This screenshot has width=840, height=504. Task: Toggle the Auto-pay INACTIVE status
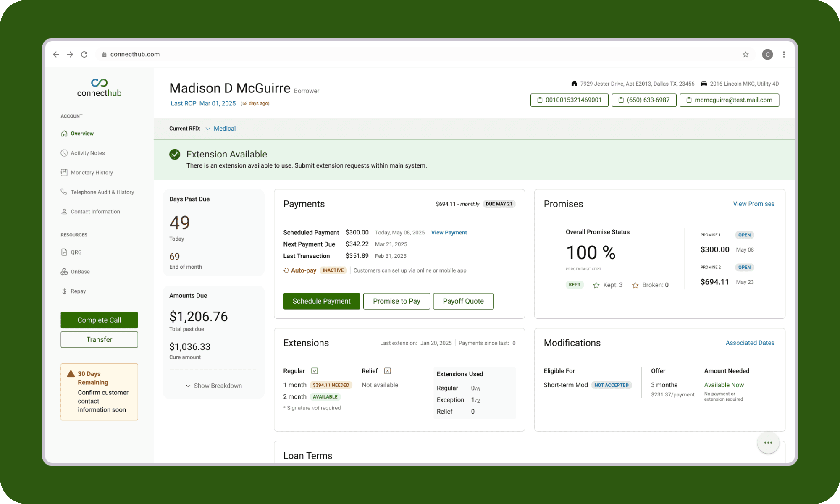tap(333, 270)
